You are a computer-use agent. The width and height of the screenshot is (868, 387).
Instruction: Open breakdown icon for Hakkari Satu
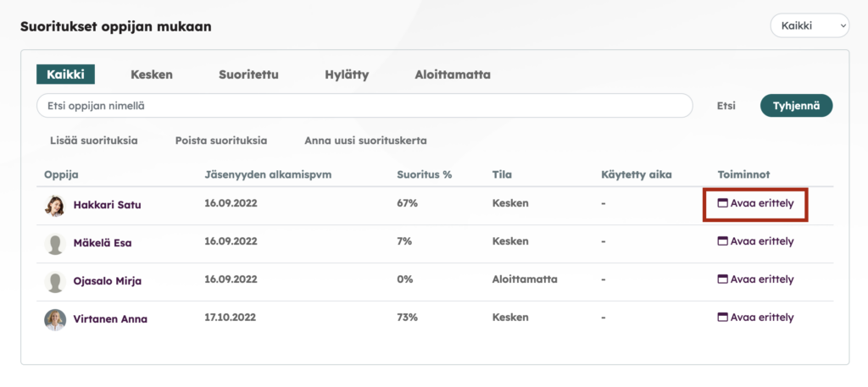722,203
